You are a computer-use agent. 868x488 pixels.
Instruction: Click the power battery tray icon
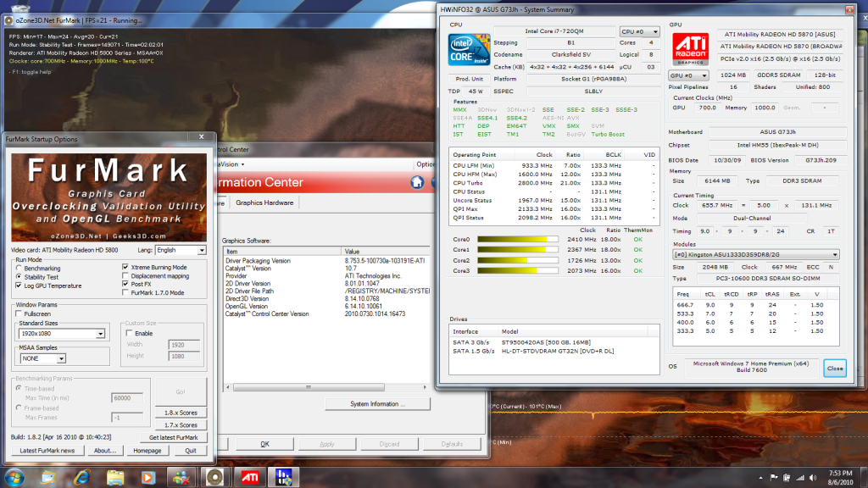pyautogui.click(x=787, y=478)
